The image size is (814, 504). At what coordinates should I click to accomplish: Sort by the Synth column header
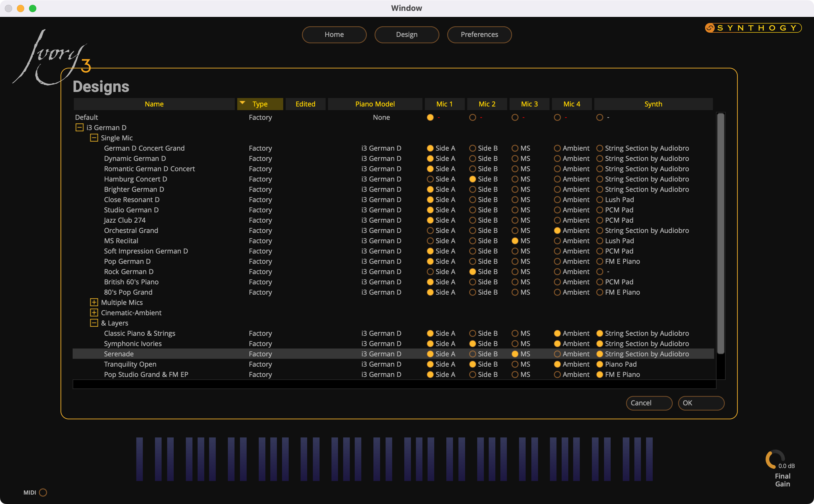pyautogui.click(x=653, y=104)
